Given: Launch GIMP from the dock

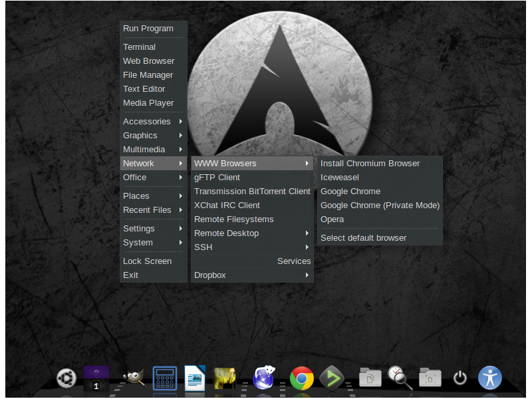Looking at the screenshot, I should (134, 378).
